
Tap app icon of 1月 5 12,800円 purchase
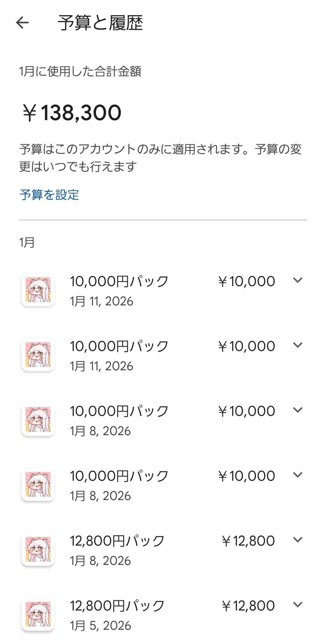point(38,614)
